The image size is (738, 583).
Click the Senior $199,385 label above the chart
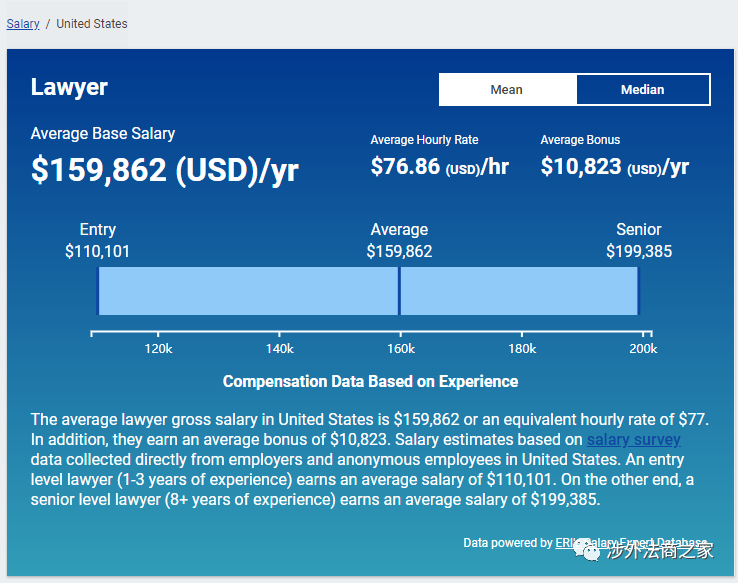point(638,241)
